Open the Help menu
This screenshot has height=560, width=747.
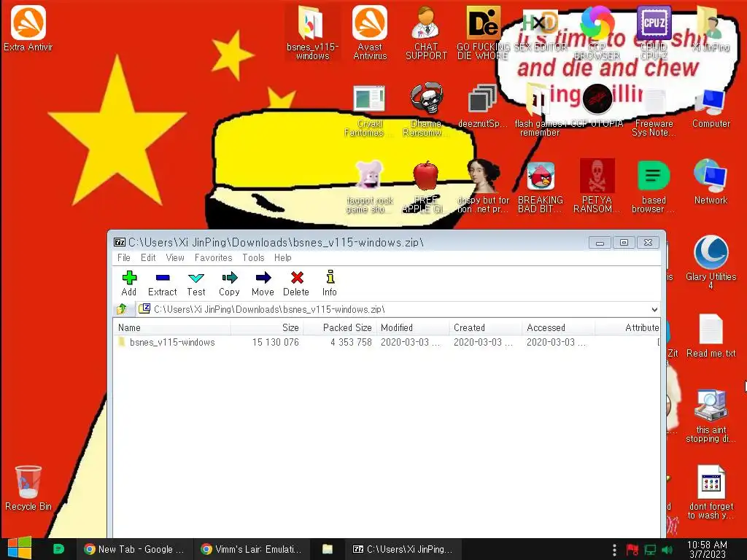pos(283,257)
